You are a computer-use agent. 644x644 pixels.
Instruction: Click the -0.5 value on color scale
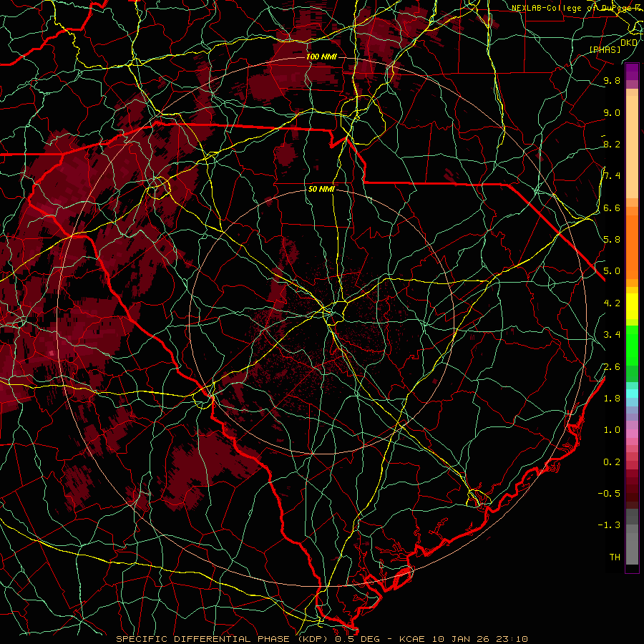click(609, 494)
